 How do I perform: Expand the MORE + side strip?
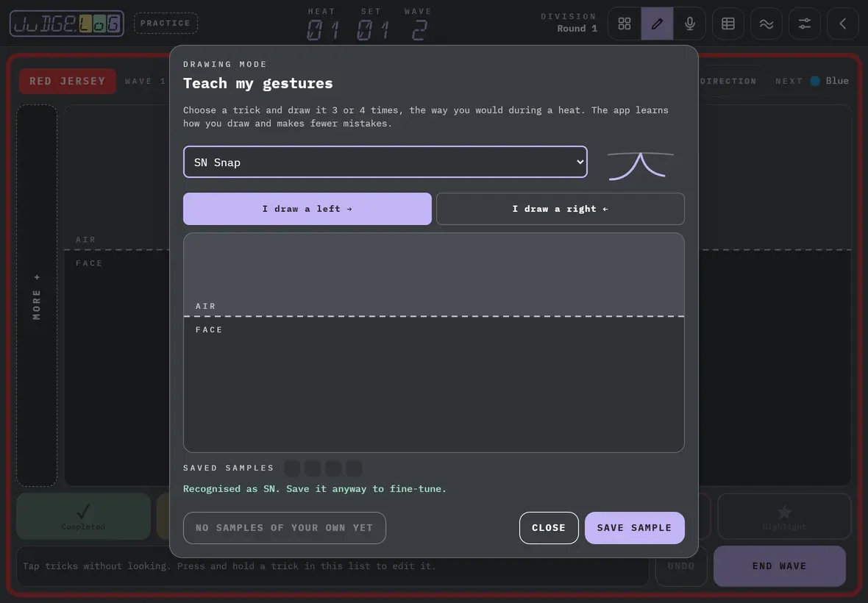coord(37,296)
